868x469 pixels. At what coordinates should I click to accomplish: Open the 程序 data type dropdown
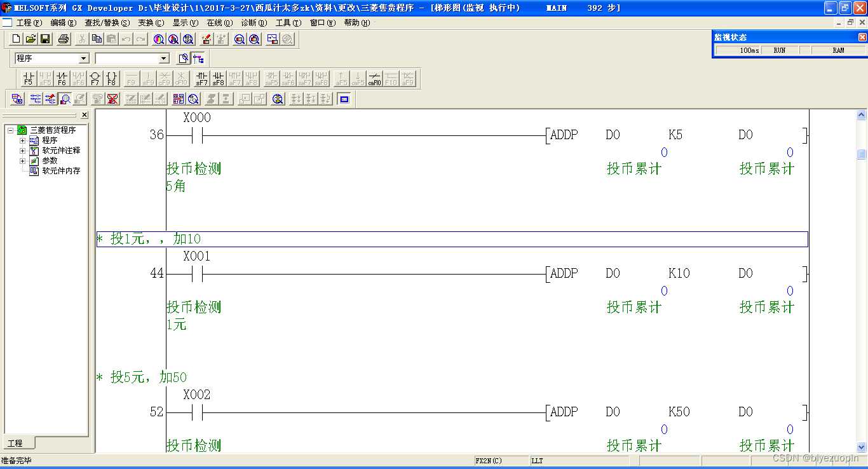pyautogui.click(x=84, y=58)
